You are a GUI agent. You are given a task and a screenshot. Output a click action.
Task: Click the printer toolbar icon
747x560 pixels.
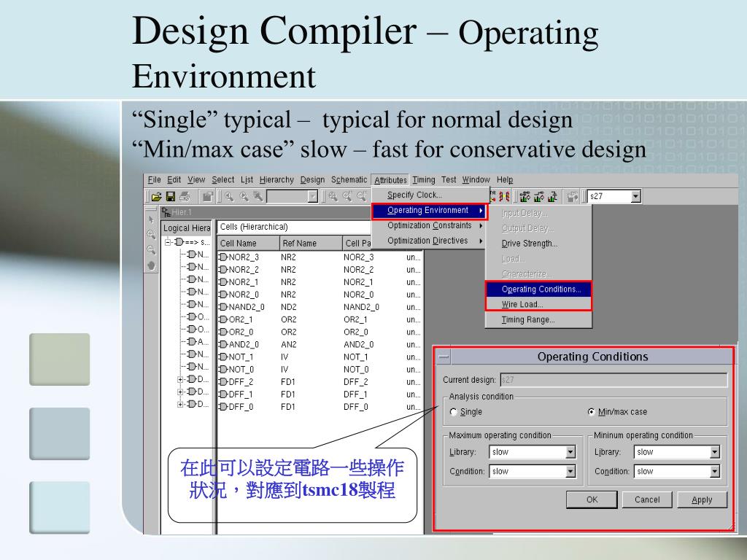185,196
